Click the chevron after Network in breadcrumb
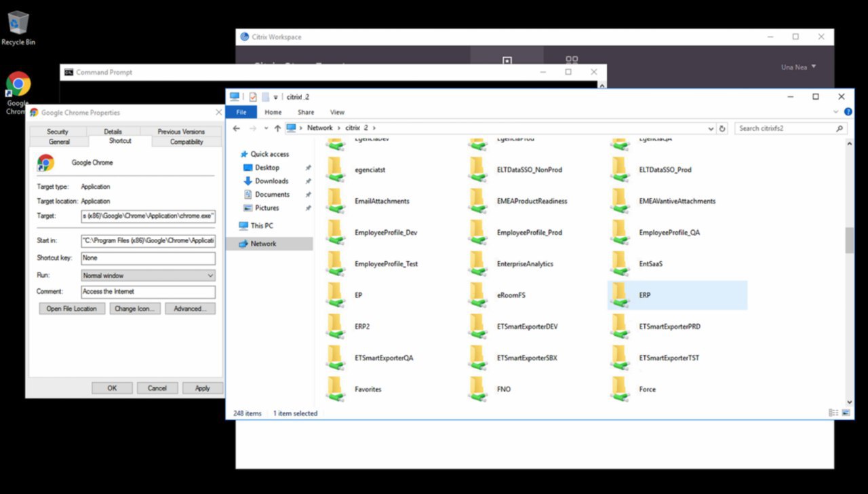Screen dimensions: 868x494 point(339,128)
